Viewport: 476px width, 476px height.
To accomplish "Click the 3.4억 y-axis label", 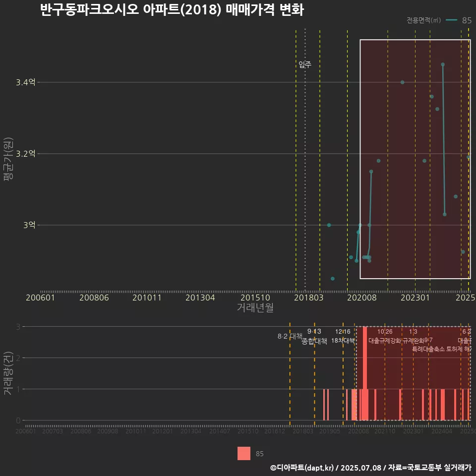I will [25, 82].
